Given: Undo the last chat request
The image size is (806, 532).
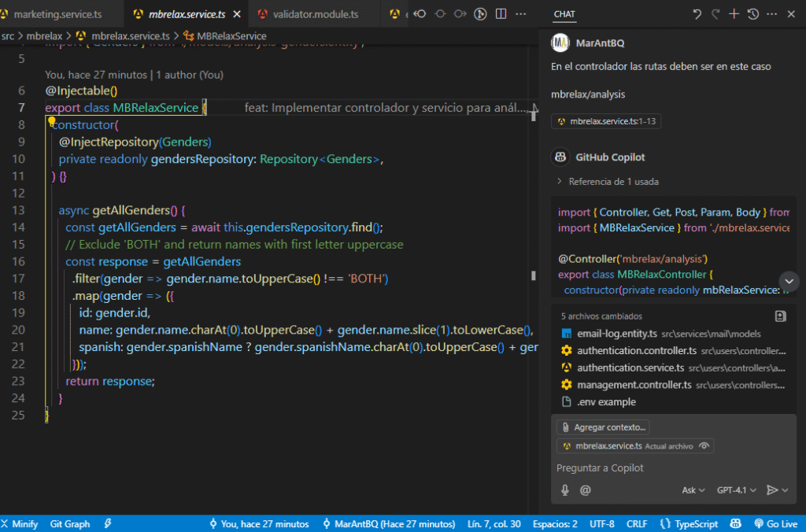Looking at the screenshot, I should [x=697, y=14].
